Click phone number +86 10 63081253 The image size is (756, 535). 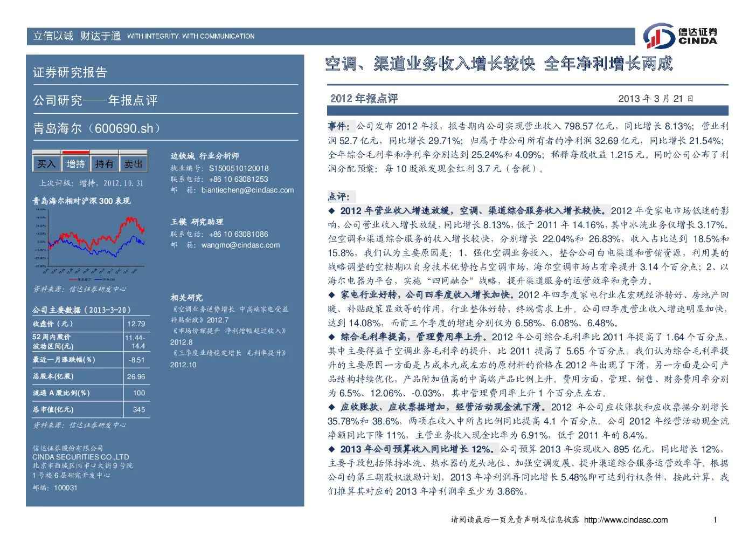tap(238, 179)
